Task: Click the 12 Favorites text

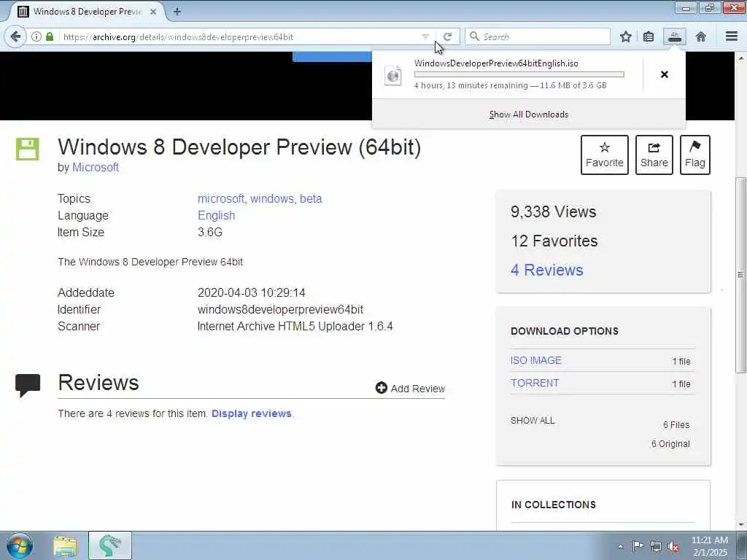Action: click(554, 241)
